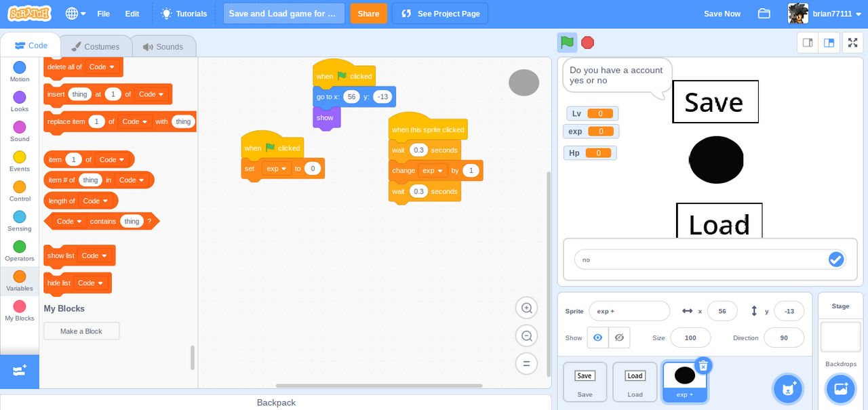Go to See Project Page
This screenshot has height=410, width=868.
coord(440,14)
